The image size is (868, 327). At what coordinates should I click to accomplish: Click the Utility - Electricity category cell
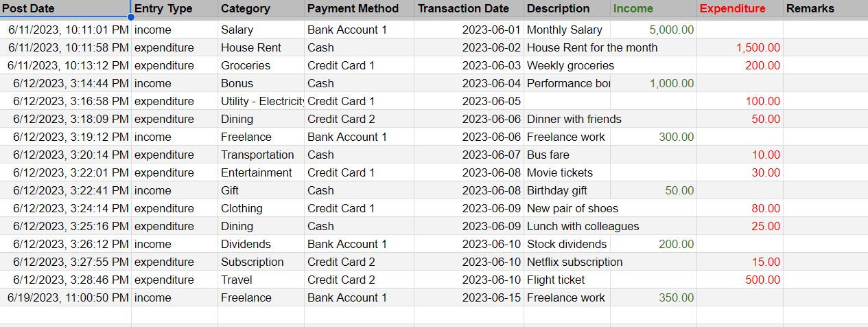pos(262,101)
